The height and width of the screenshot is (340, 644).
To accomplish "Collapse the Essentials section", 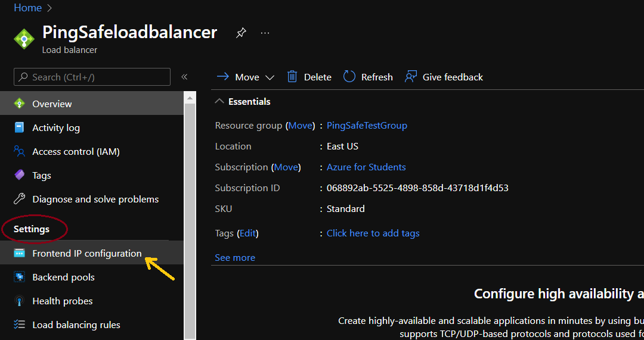I will (220, 102).
